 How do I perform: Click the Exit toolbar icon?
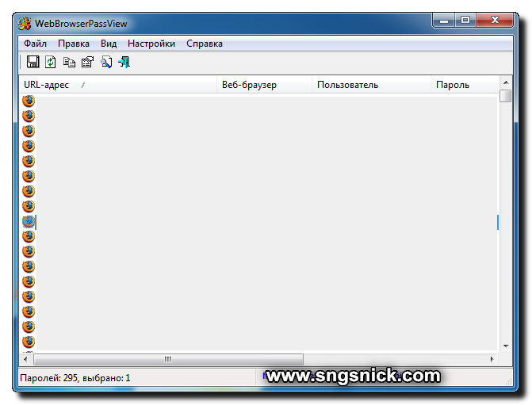pos(124,63)
